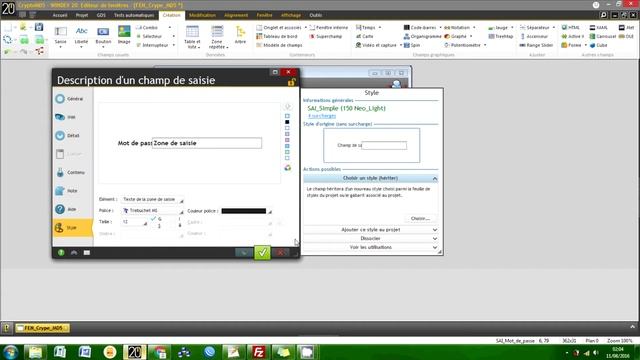Expand the Potentiomètre dropdown arrow

pyautogui.click(x=485, y=45)
